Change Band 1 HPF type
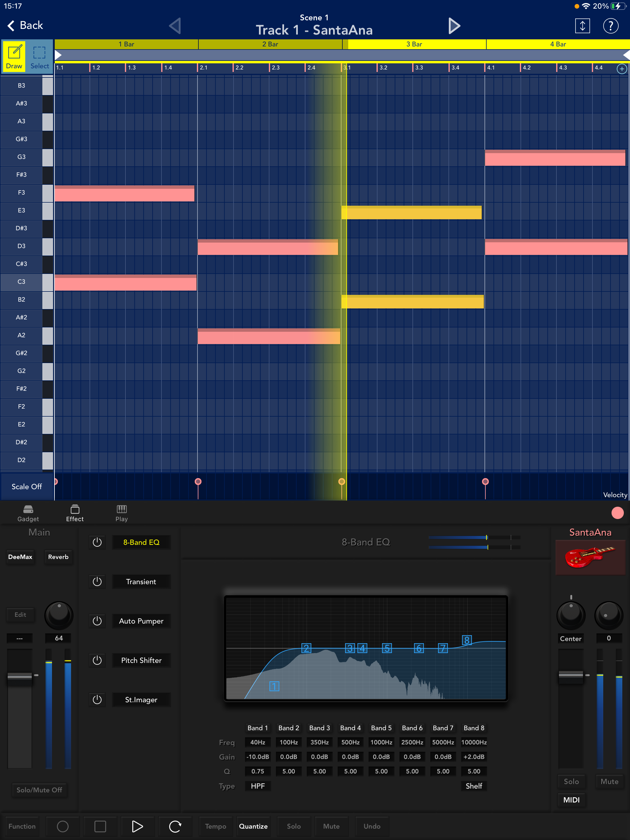This screenshot has width=630, height=840. [257, 786]
